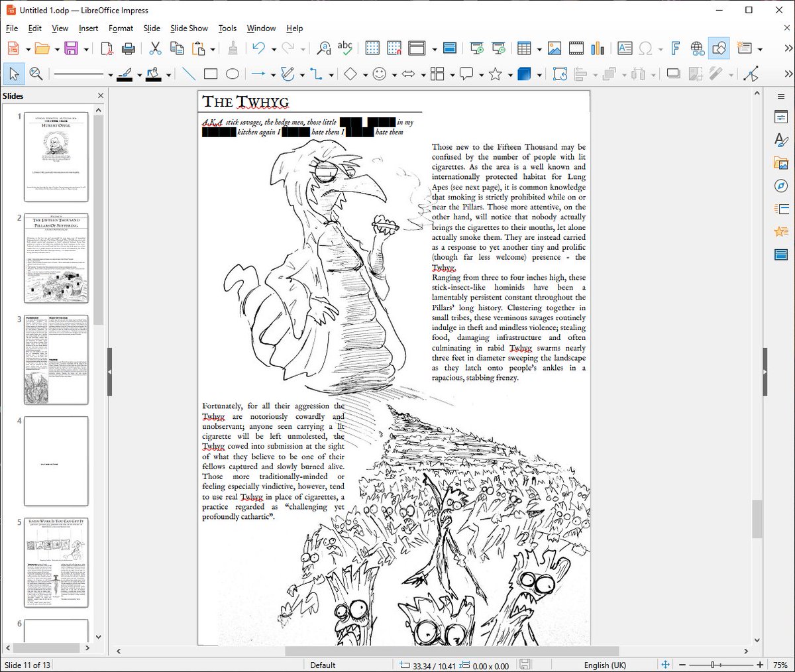Image resolution: width=795 pixels, height=672 pixels.
Task: Click the line color swatch
Action: coord(124,74)
